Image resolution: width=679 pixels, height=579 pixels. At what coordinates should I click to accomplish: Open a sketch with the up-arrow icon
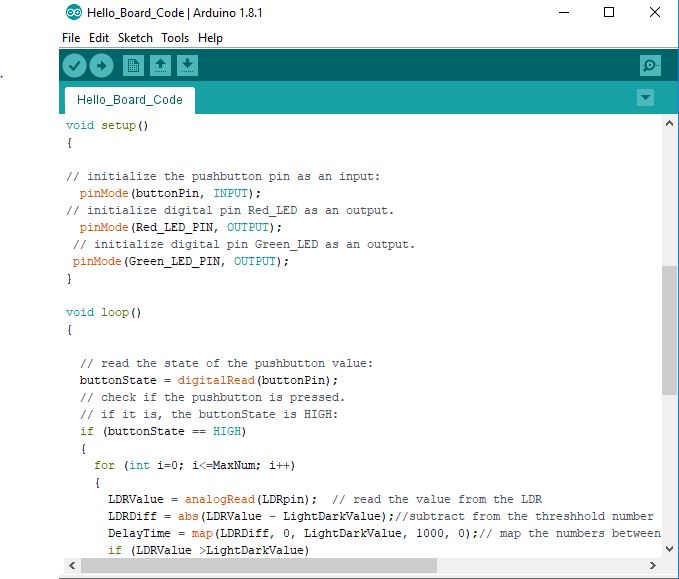pos(160,66)
